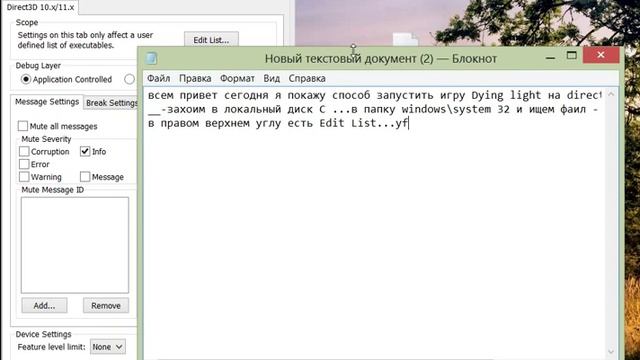Select the second Debug Layer radio button
The image size is (640, 360).
[x=129, y=79]
